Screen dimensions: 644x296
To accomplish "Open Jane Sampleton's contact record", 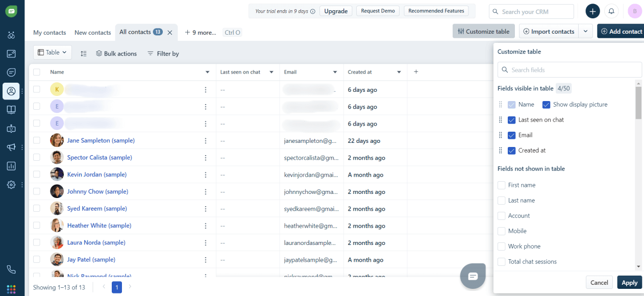I will coord(101,140).
